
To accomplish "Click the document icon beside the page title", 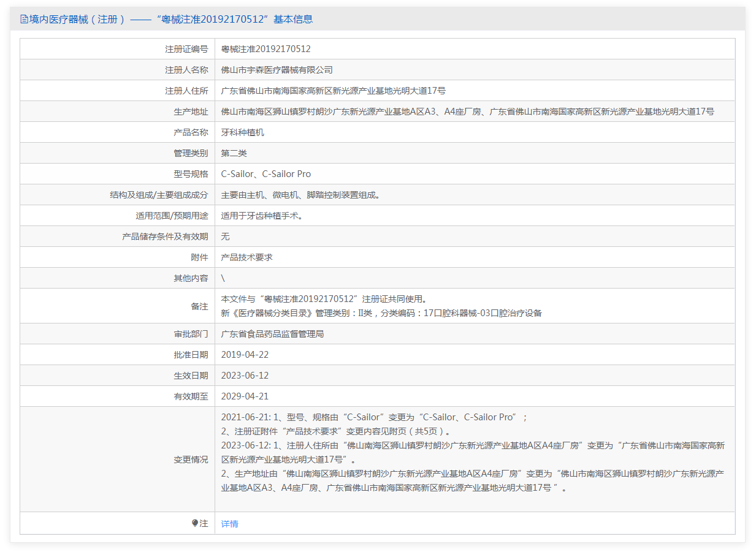I will (x=25, y=19).
